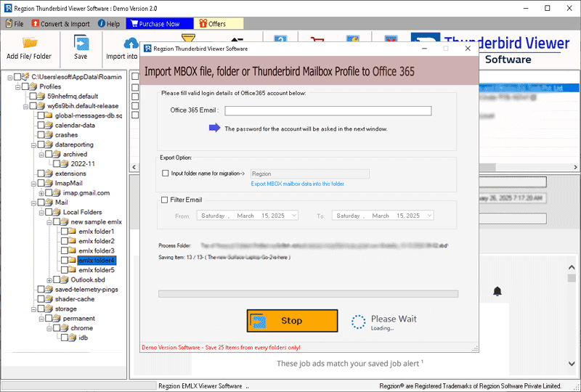Select the emlx folder2 tree item
The image size is (581, 392).
[97, 241]
